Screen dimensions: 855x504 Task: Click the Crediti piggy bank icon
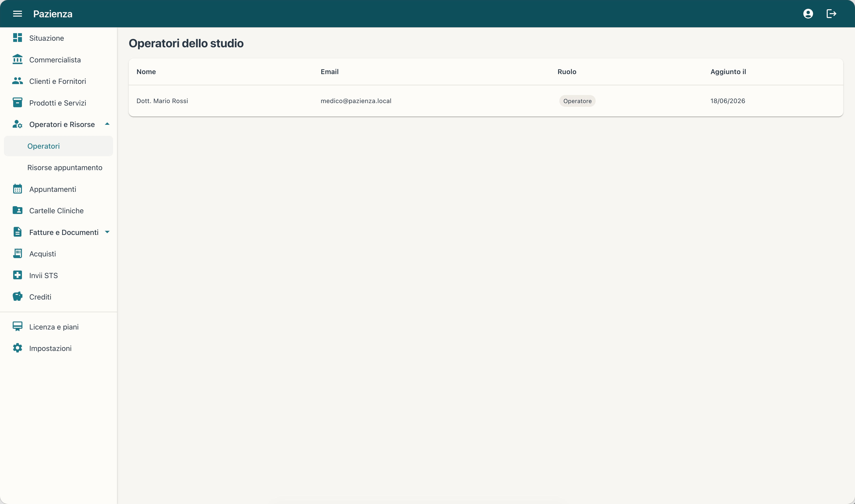tap(17, 297)
